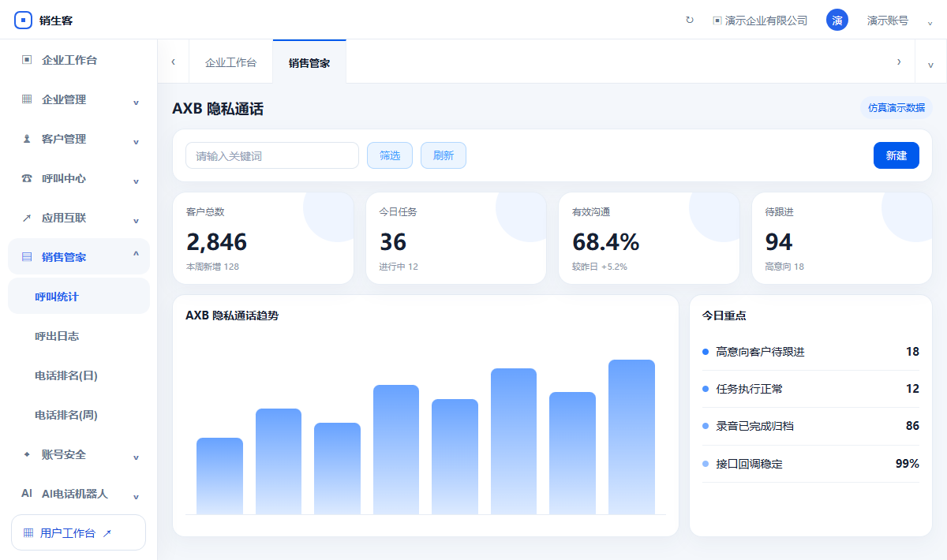Open 企业工作台 via its sidebar icon
The height and width of the screenshot is (560, 947).
tap(27, 60)
